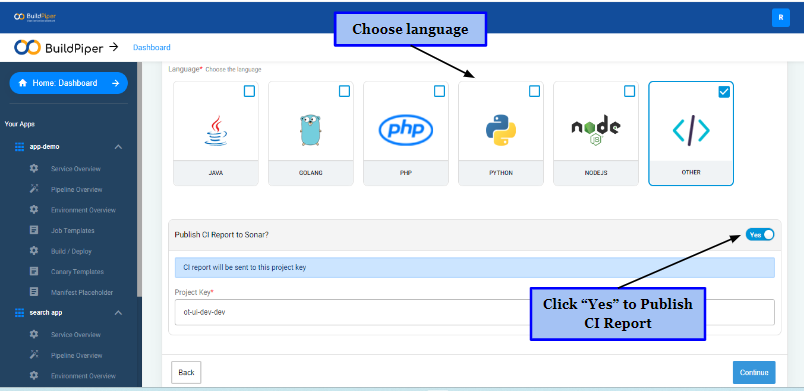Click the grid icon beside search app

coord(19,313)
